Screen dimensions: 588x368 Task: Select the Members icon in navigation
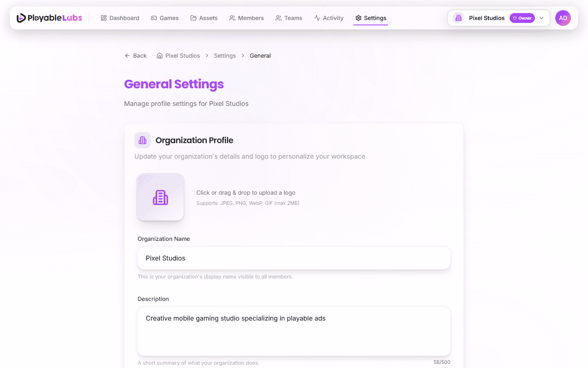(232, 18)
